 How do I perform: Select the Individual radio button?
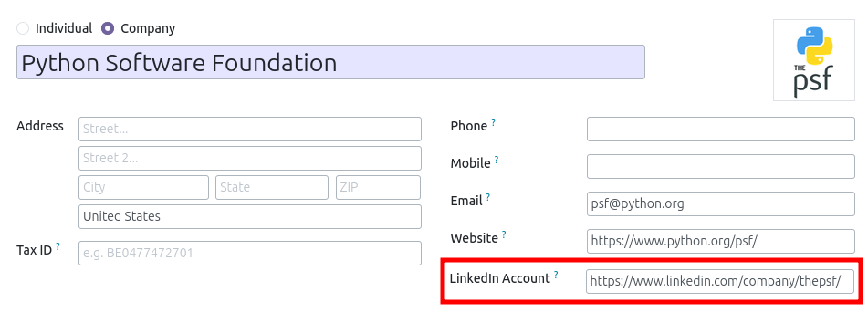(23, 28)
